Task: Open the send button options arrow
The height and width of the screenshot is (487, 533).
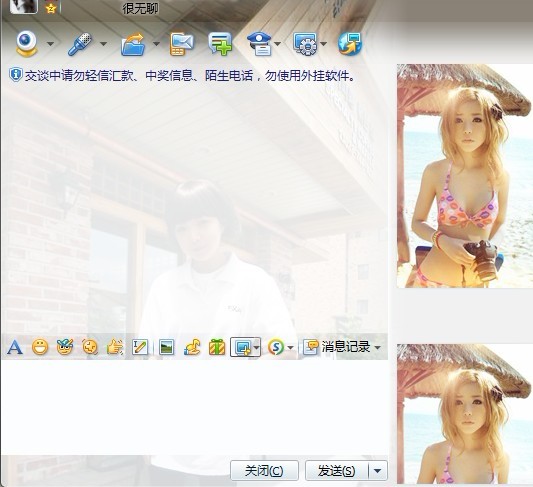Action: [378, 471]
